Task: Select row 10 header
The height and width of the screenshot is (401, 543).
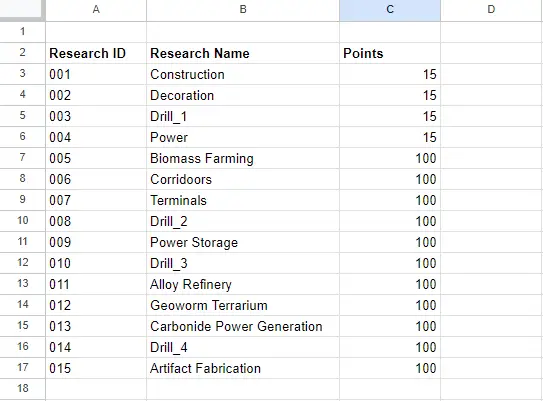Action: point(23,221)
